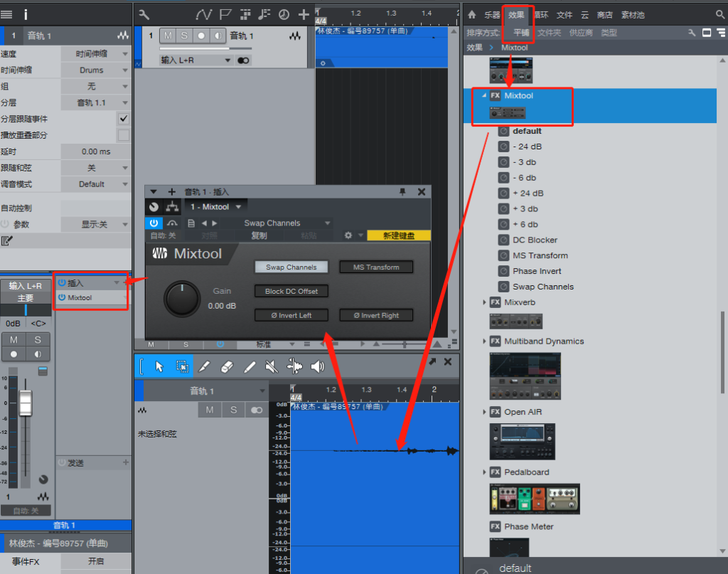
Task: Sort effects by 供应商
Action: point(581,33)
